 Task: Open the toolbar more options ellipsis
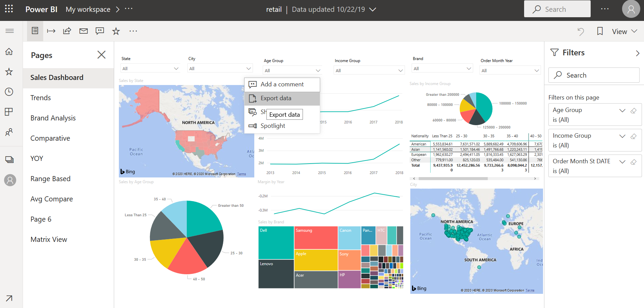133,31
